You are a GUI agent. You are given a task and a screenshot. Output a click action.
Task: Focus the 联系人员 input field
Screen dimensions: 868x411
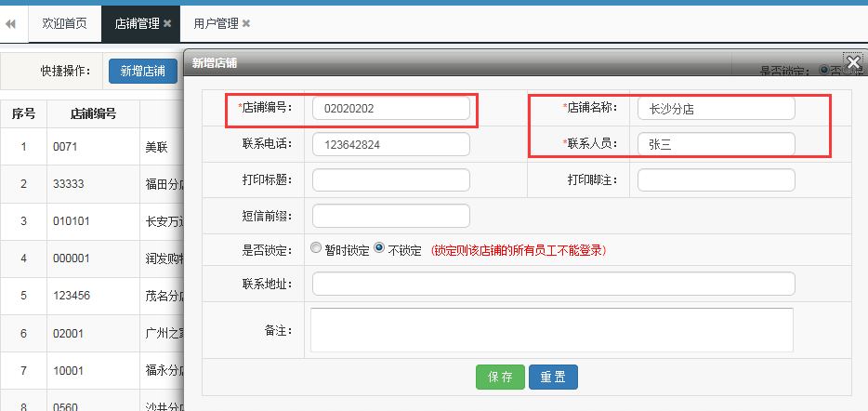[x=717, y=144]
